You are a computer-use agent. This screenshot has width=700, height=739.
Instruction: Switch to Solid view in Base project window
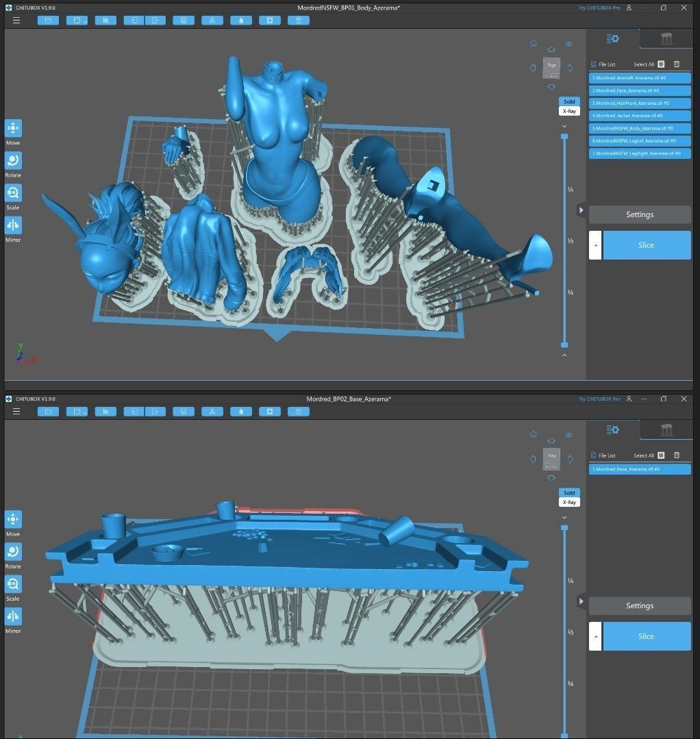tap(569, 492)
